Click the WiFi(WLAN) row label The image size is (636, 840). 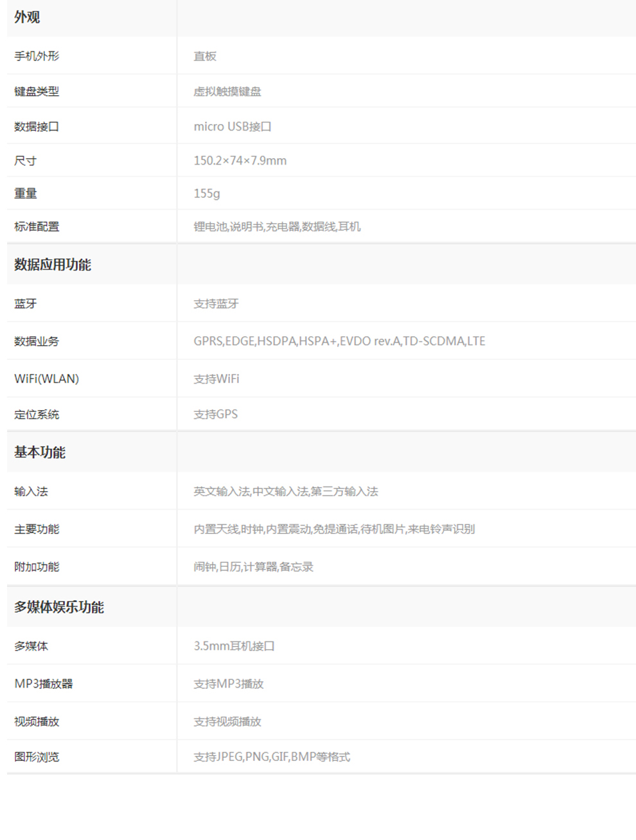click(46, 379)
